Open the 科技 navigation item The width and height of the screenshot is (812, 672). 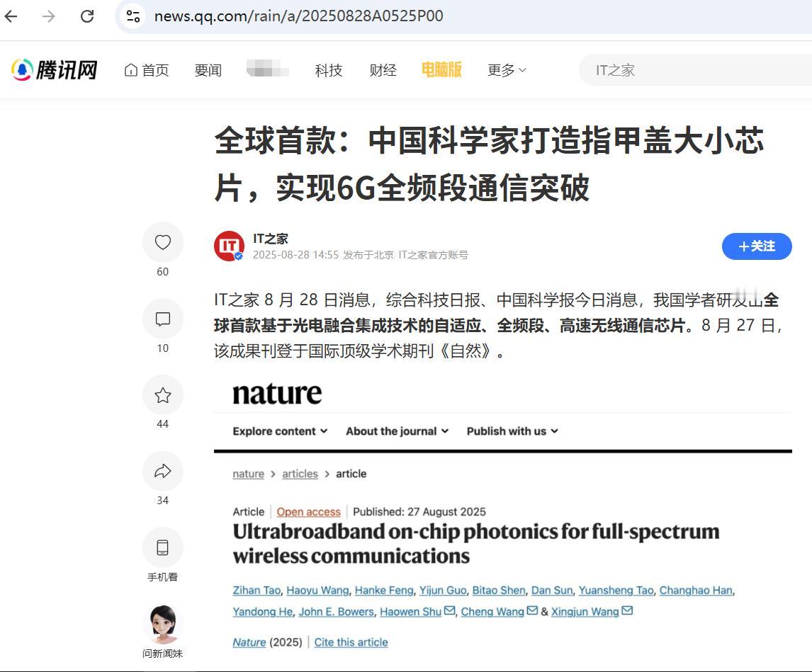329,70
